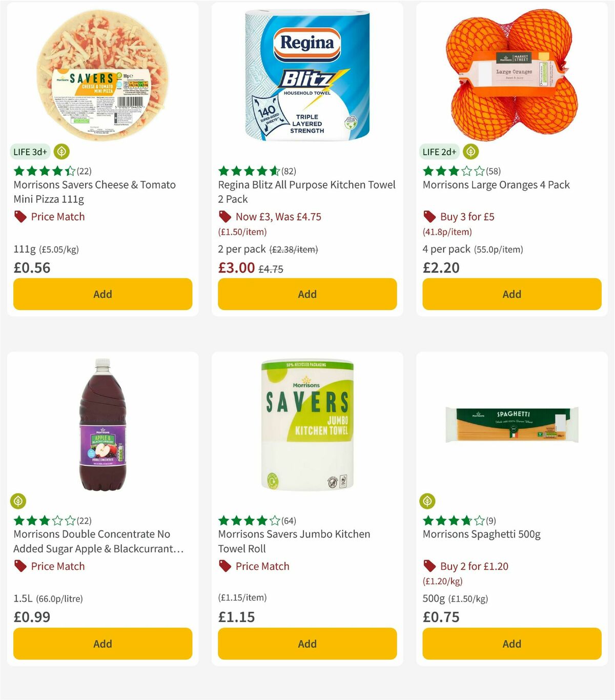Click the tag icon beside the Regina 'Now £3' offer
615x700 pixels.
[x=224, y=217]
